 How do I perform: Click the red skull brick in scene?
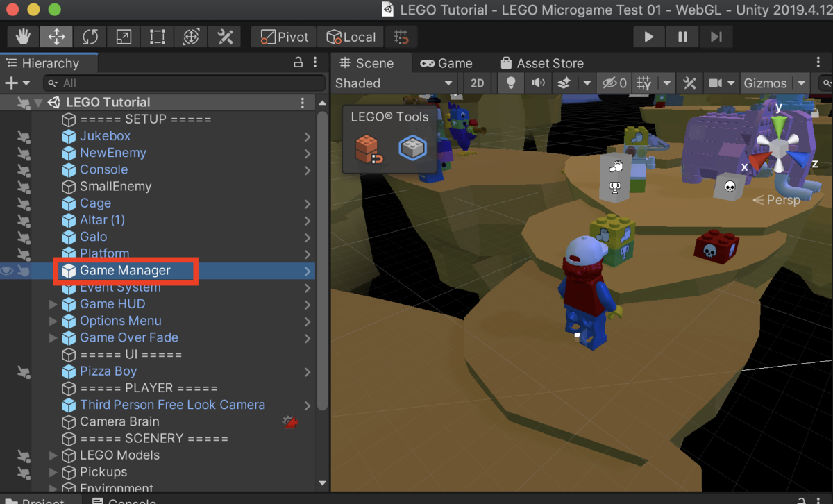pos(716,248)
